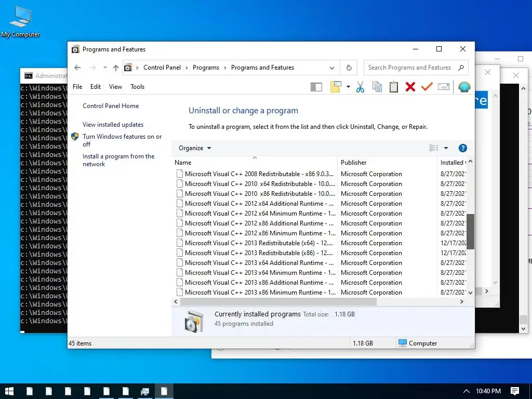Open the Edit menu

[x=96, y=87]
